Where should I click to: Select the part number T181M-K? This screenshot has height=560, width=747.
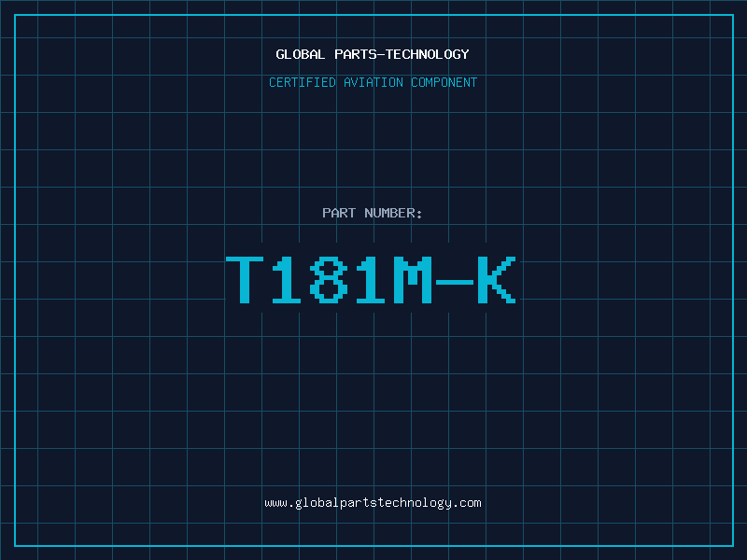[x=371, y=280]
